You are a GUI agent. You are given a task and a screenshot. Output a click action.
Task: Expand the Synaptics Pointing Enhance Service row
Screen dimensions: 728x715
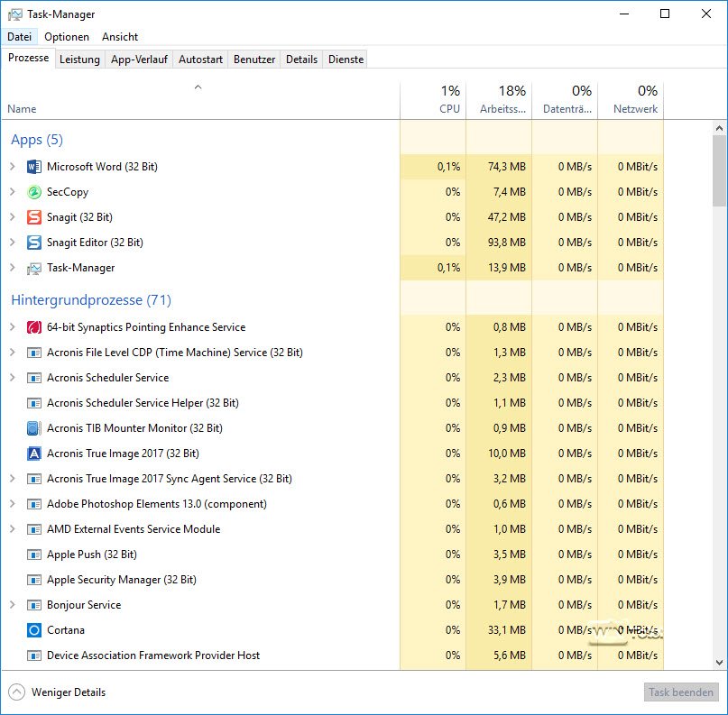click(13, 326)
